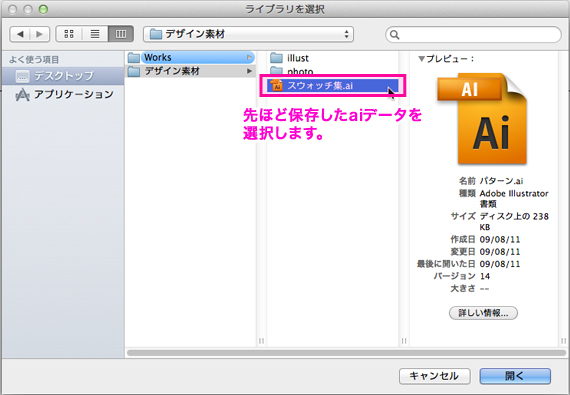Screen dimensions: 570x395
Task: Go back with the left arrow button
Action: (20, 34)
